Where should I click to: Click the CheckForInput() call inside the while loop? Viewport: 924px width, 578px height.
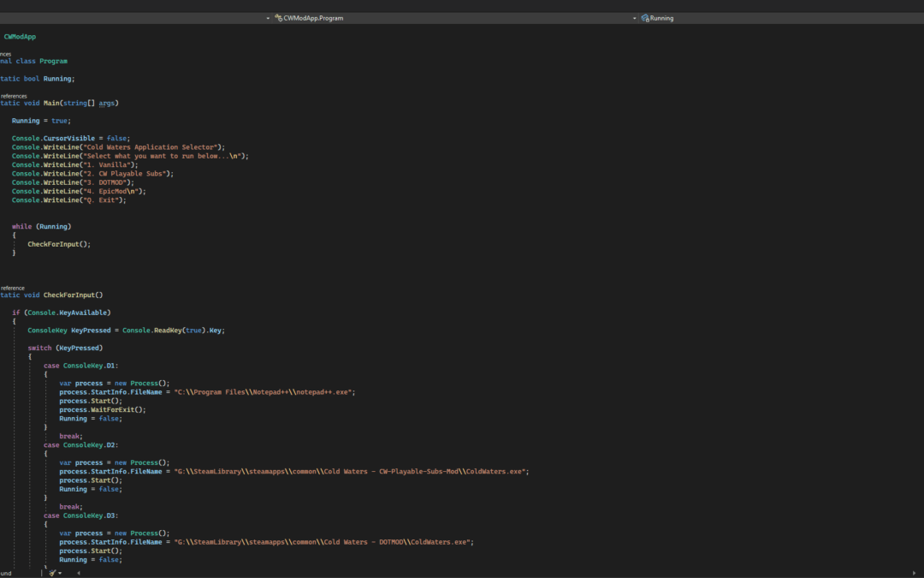(59, 244)
